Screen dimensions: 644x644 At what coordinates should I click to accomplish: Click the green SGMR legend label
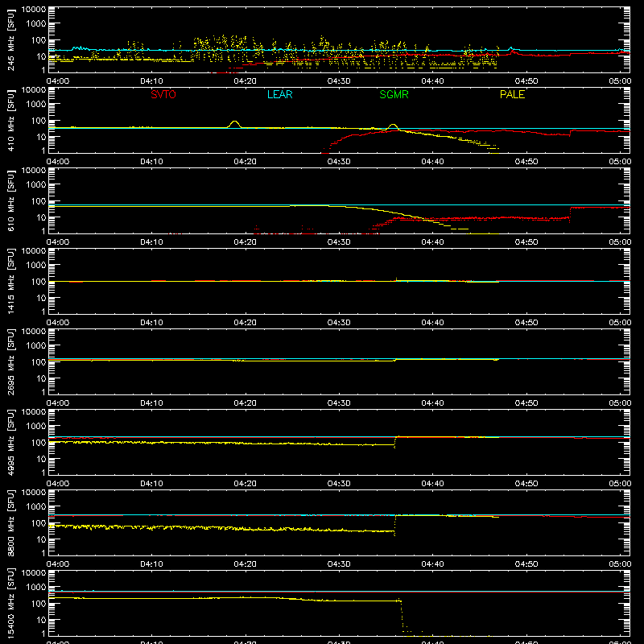pos(394,94)
